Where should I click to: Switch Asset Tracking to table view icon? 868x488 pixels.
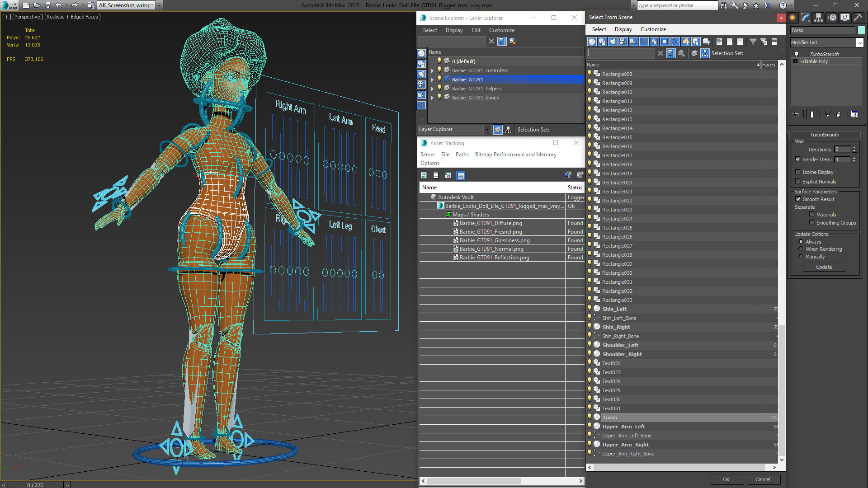(461, 175)
